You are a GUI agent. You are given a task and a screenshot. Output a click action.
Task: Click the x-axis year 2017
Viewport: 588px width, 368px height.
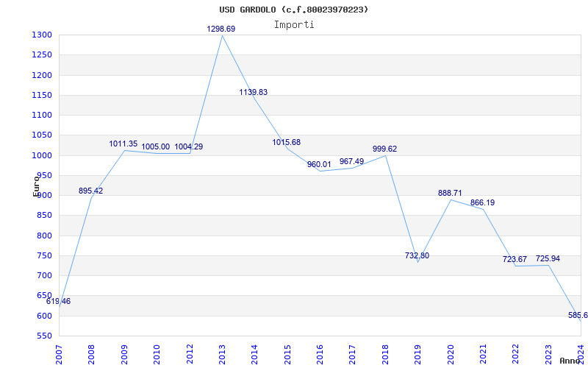tap(353, 355)
